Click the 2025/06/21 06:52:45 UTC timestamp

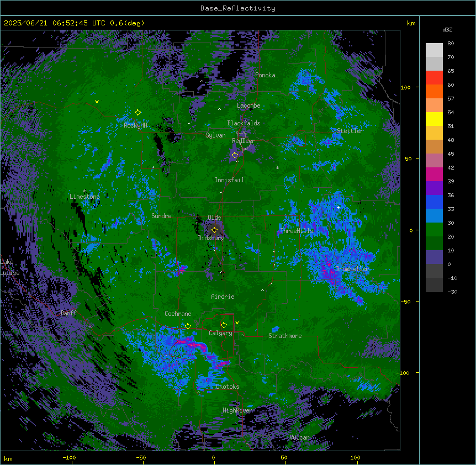click(x=55, y=23)
